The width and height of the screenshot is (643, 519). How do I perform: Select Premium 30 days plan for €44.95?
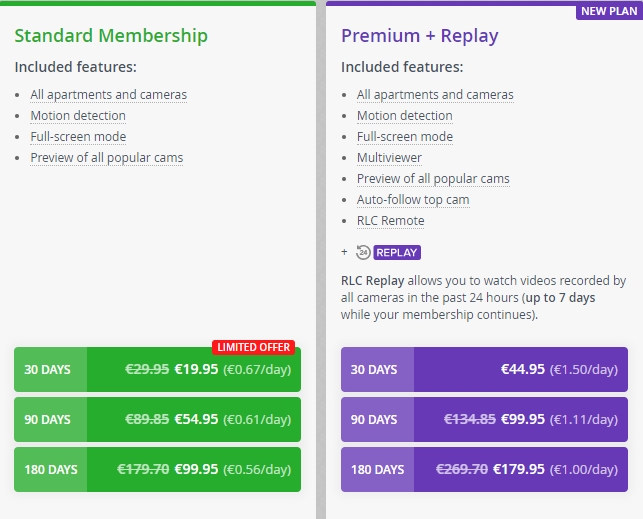coord(484,369)
